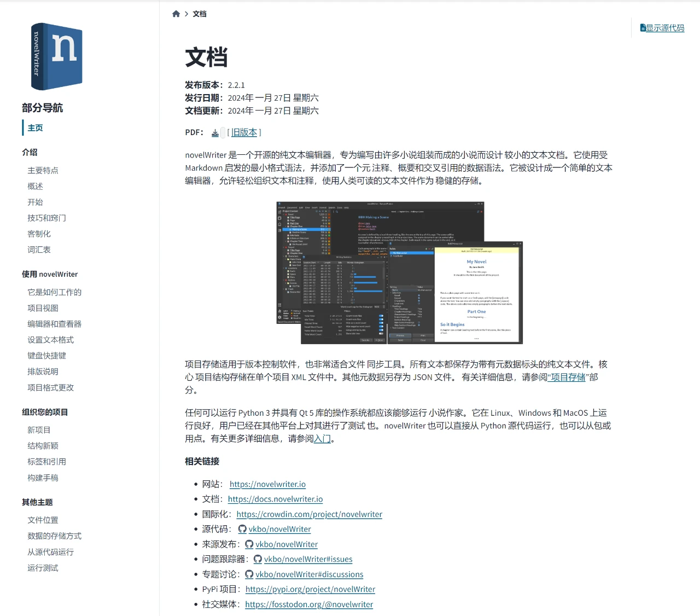Open 结构新颖 page
The width and height of the screenshot is (700, 616).
[x=43, y=446]
